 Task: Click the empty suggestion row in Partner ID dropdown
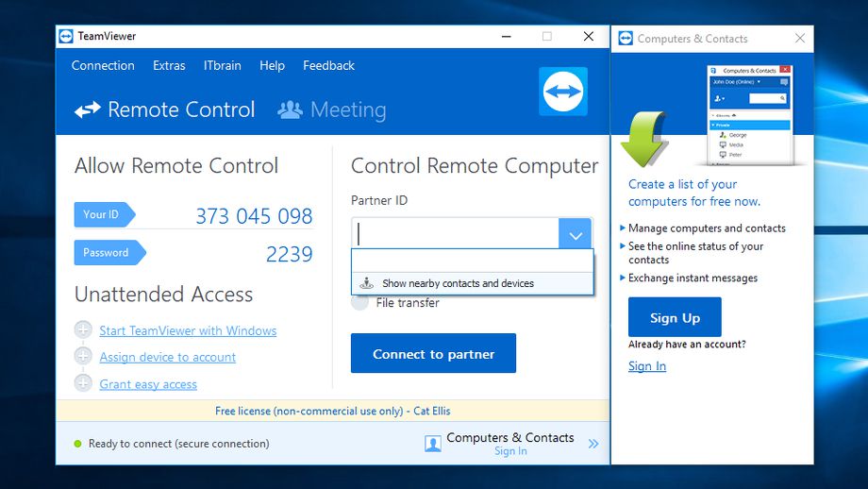point(472,261)
